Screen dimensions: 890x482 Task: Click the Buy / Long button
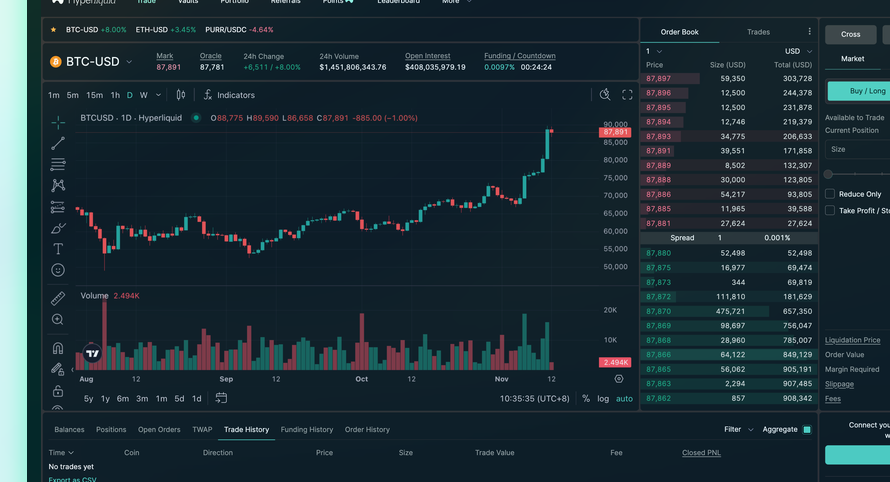(x=858, y=91)
